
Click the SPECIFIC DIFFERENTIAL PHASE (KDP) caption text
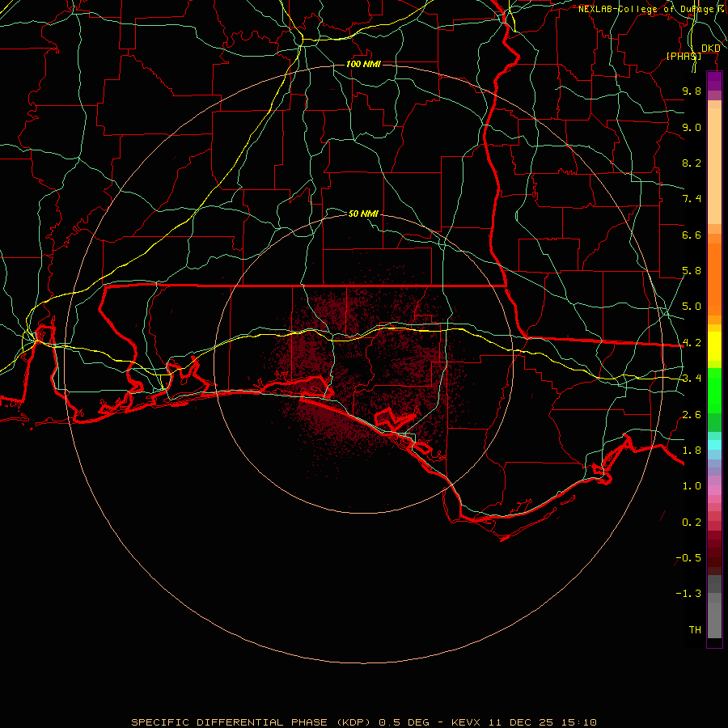click(250, 722)
